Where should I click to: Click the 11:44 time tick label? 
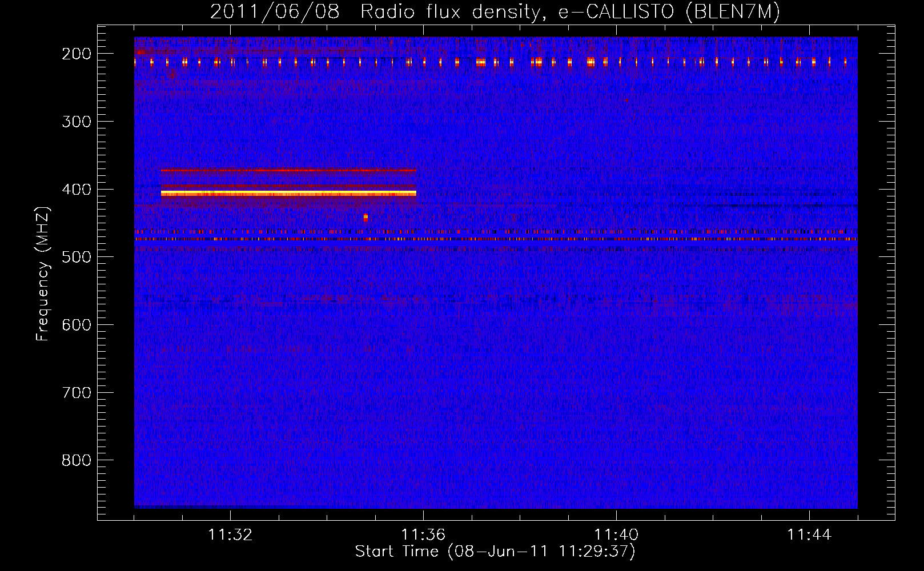tap(809, 535)
